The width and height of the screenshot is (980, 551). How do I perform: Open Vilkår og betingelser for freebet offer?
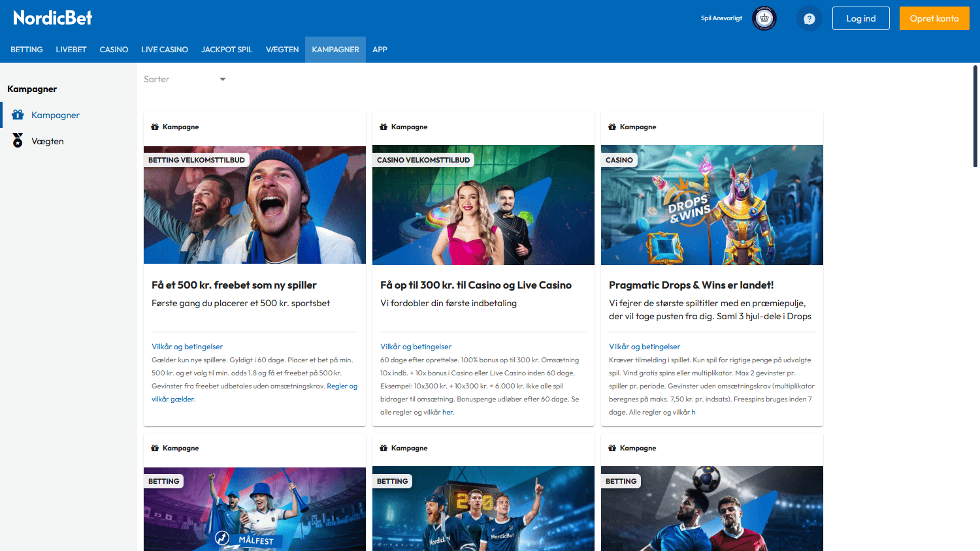188,347
